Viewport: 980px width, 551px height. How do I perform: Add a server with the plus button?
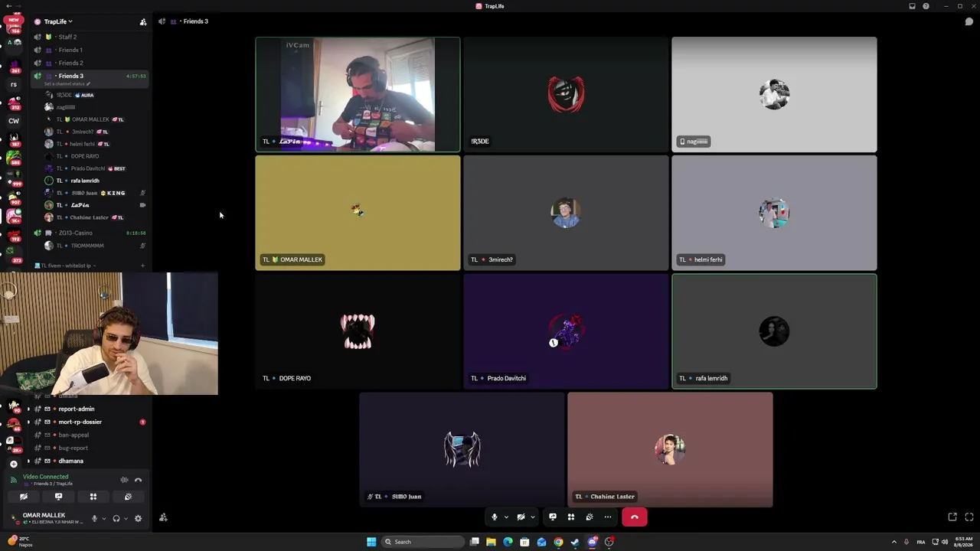[x=13, y=464]
